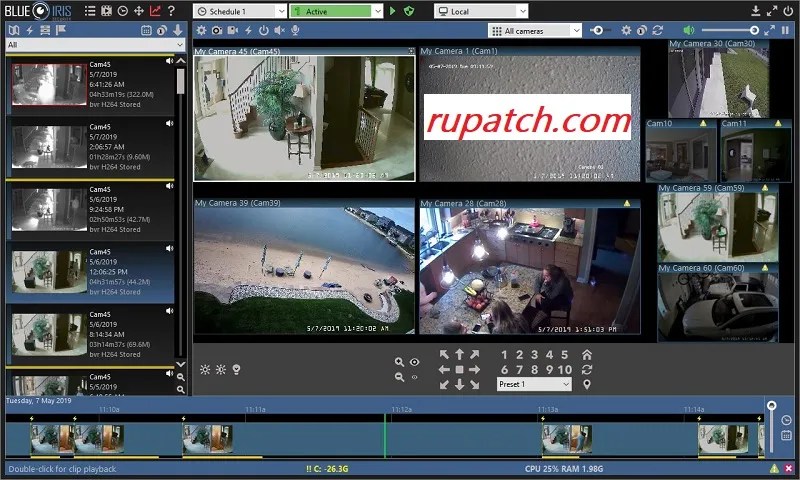Click the download arrow icon at top right
The height and width of the screenshot is (480, 800).
756,11
